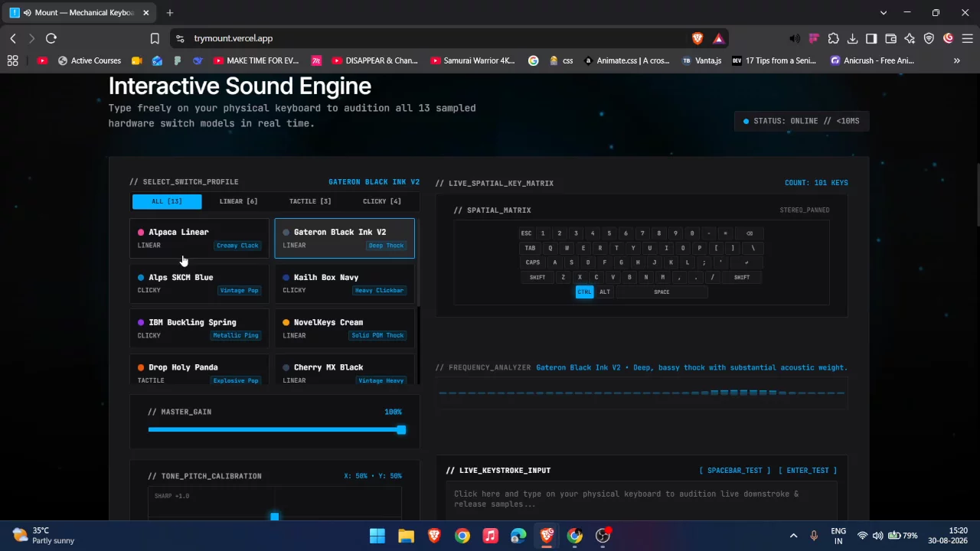Open the Active Courses bookmark
Image resolution: width=980 pixels, height=551 pixels.
(x=89, y=60)
